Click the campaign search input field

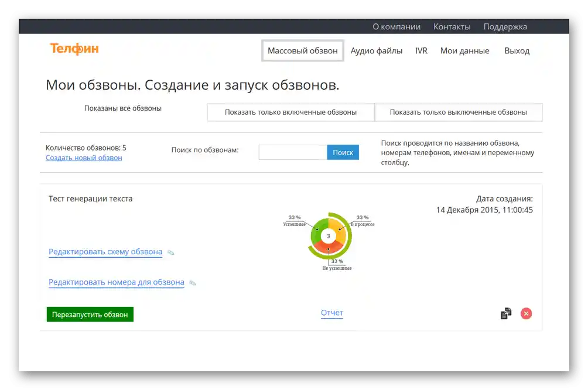[292, 152]
